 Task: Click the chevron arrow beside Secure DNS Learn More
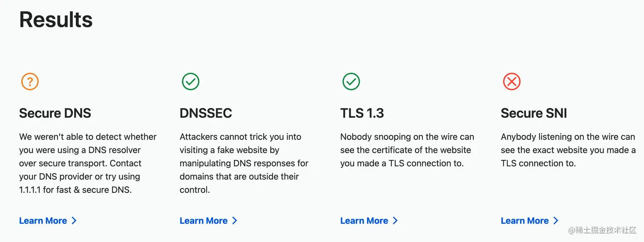(x=74, y=221)
